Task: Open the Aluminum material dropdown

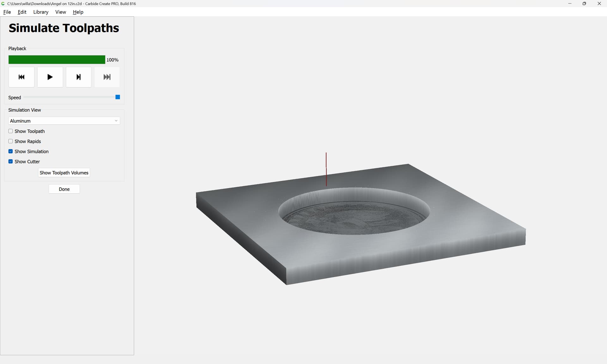Action: [64, 121]
